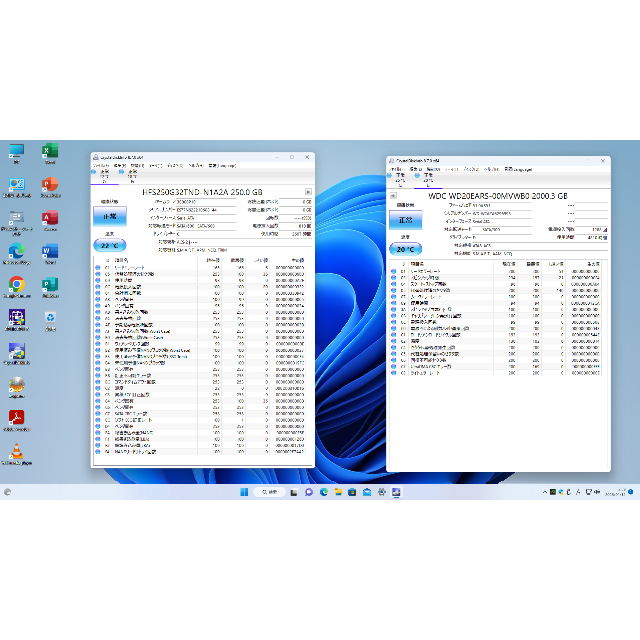Open Mail from the taskbar

click(x=367, y=492)
